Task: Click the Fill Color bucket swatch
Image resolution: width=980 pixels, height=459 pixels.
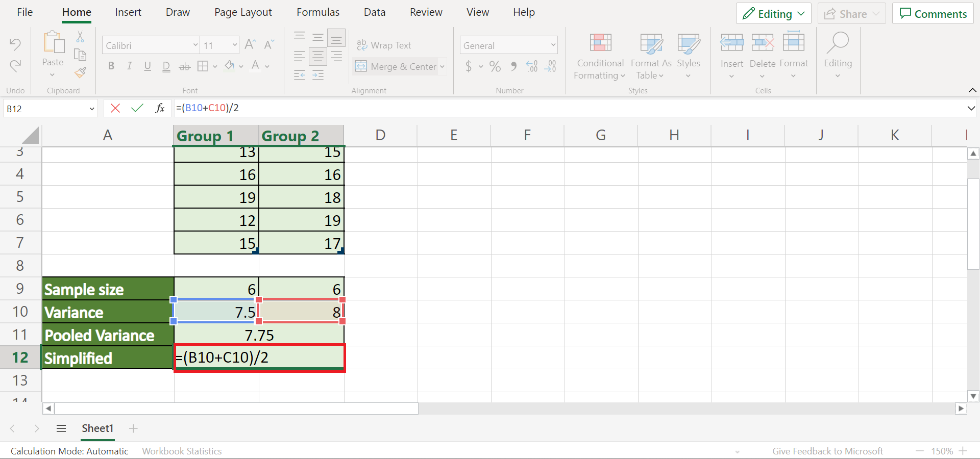Action: 230,66
